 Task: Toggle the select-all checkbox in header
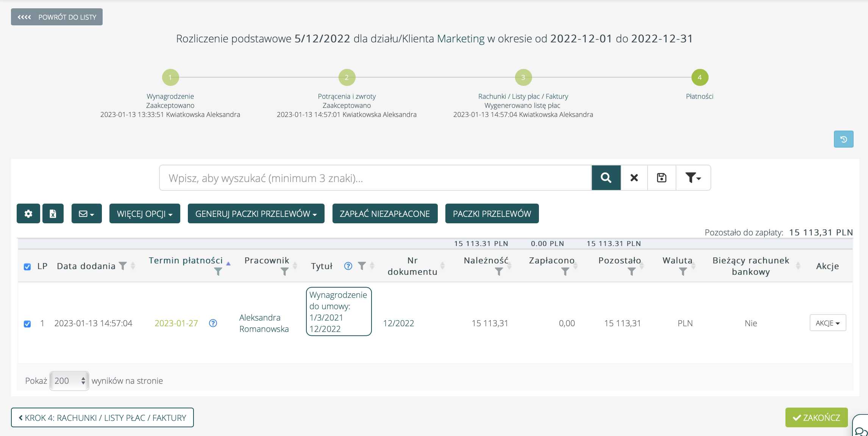coord(27,266)
